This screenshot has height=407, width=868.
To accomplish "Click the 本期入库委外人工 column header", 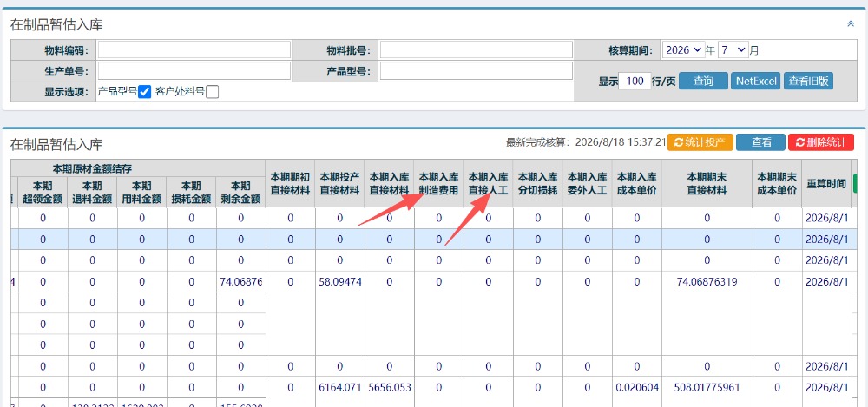I will tap(587, 183).
